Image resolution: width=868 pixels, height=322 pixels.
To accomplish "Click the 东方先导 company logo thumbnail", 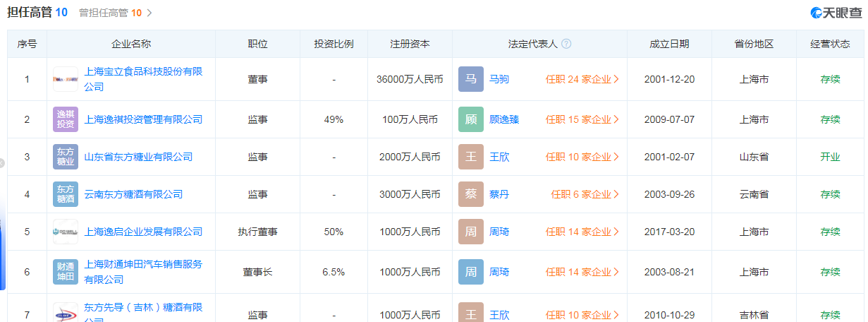I will 66,312.
